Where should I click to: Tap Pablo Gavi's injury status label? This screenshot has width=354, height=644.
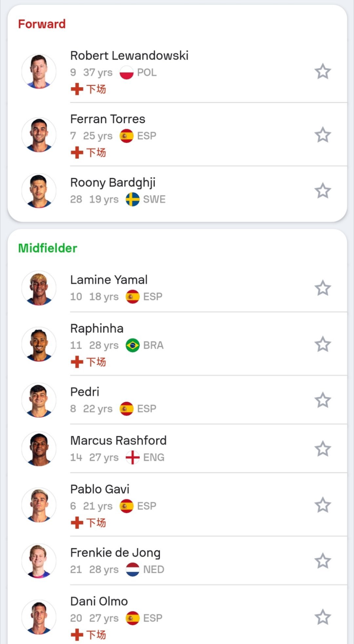[x=96, y=523]
